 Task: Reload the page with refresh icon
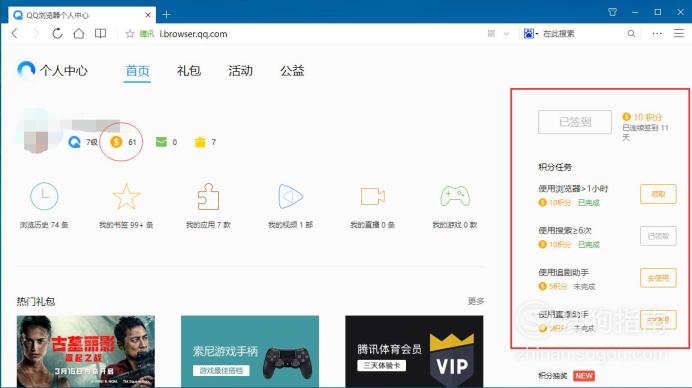coord(57,34)
